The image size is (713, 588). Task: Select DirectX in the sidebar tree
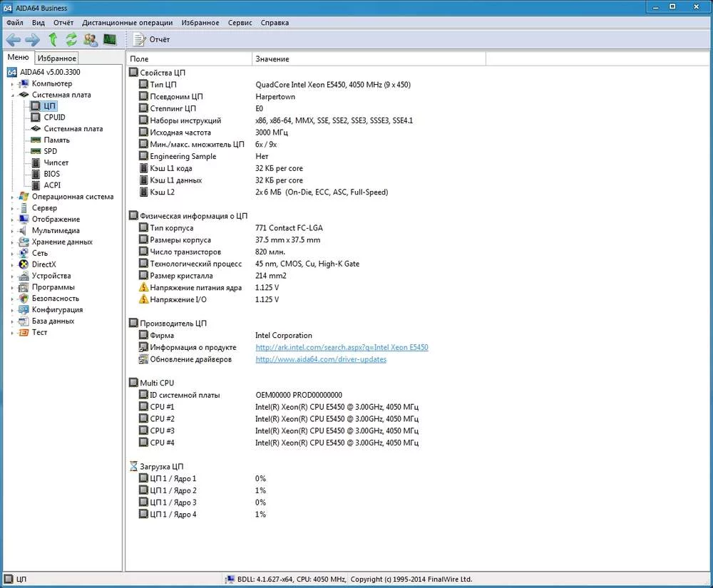click(43, 264)
